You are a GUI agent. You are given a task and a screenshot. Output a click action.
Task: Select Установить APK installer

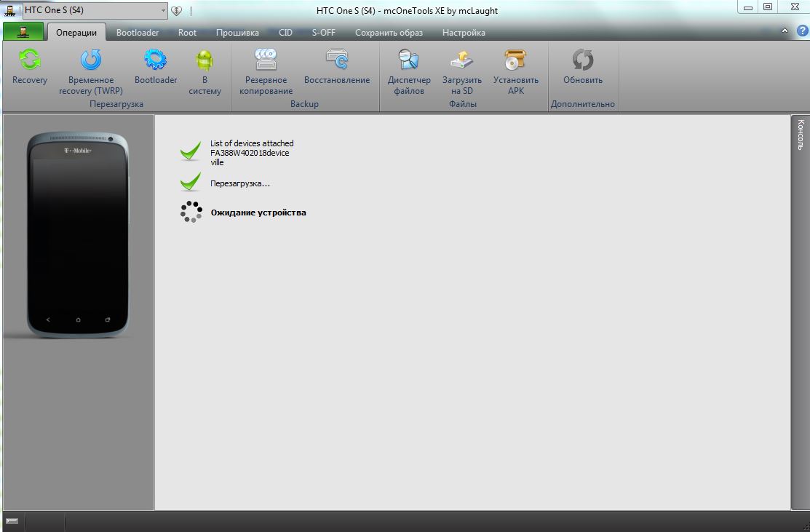[x=515, y=71]
